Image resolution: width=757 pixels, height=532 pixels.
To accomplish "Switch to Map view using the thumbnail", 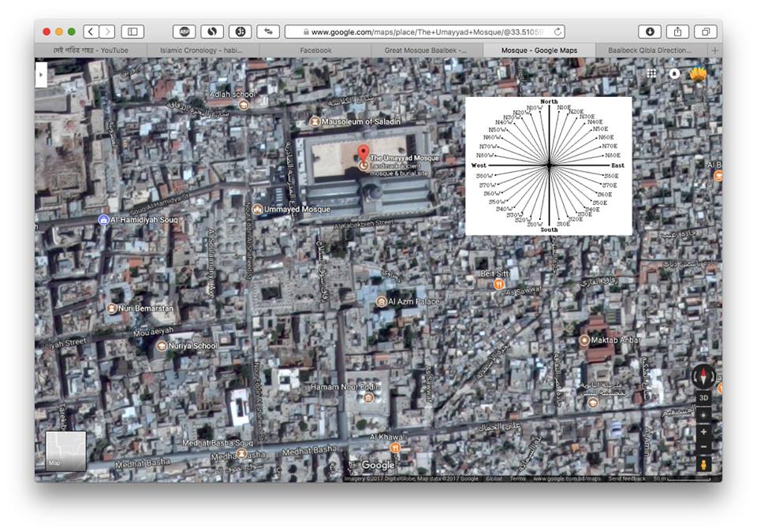I will point(65,451).
